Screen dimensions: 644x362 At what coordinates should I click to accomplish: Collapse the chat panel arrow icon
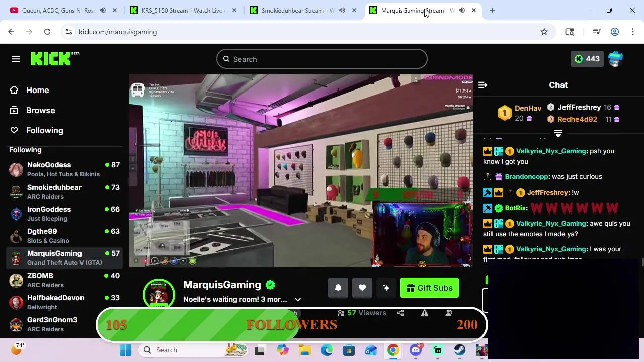pos(482,85)
